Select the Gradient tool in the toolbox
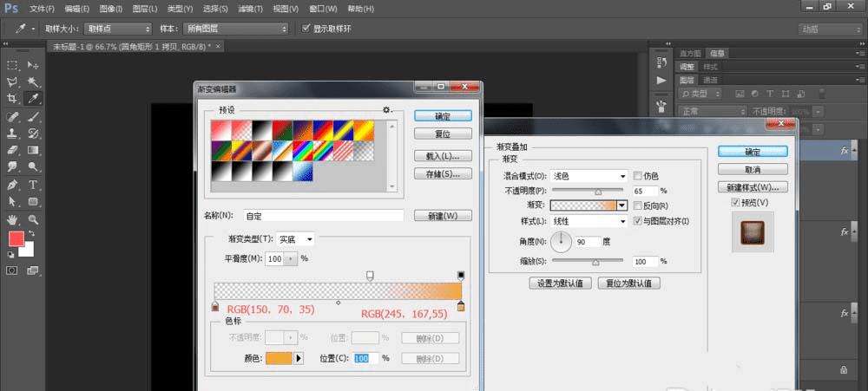 click(33, 150)
